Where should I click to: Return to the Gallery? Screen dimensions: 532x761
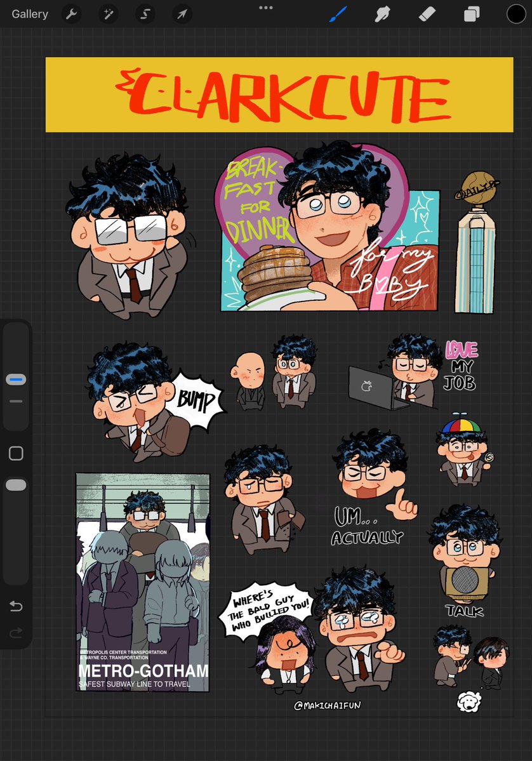pos(30,14)
